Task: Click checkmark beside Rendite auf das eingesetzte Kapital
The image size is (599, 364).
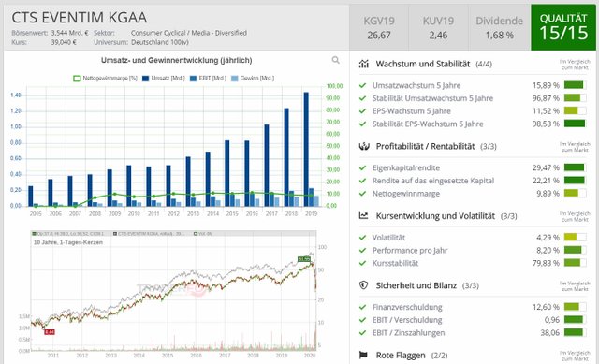Action: click(362, 181)
